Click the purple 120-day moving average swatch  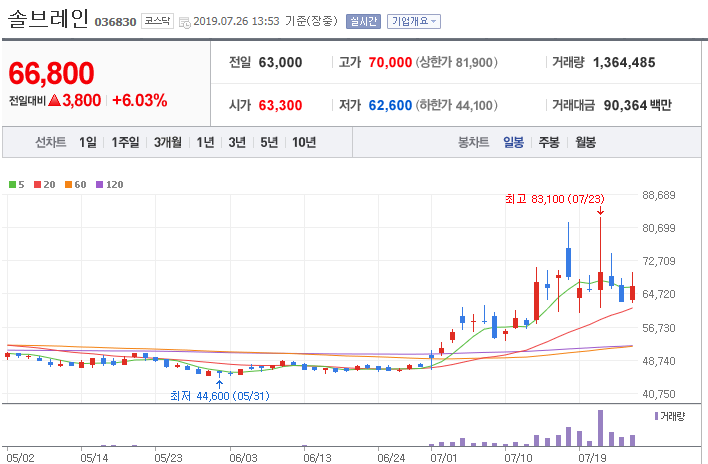coord(100,184)
